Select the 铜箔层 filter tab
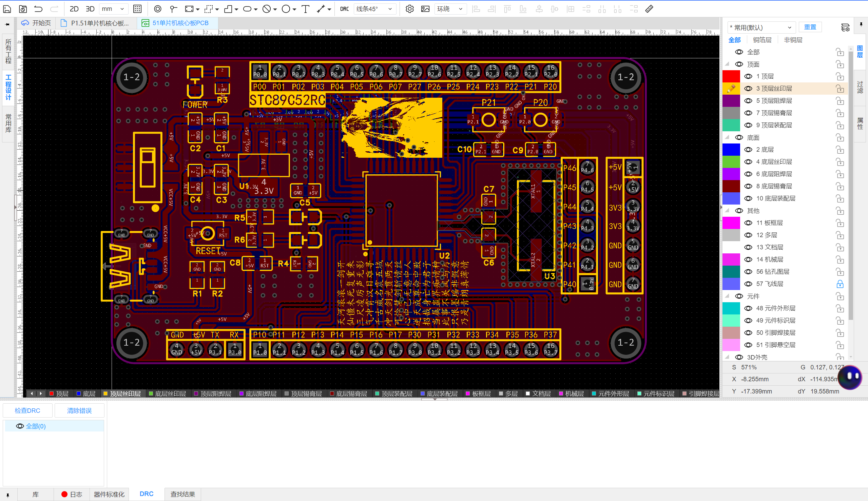The height and width of the screenshot is (501, 868). click(x=762, y=40)
